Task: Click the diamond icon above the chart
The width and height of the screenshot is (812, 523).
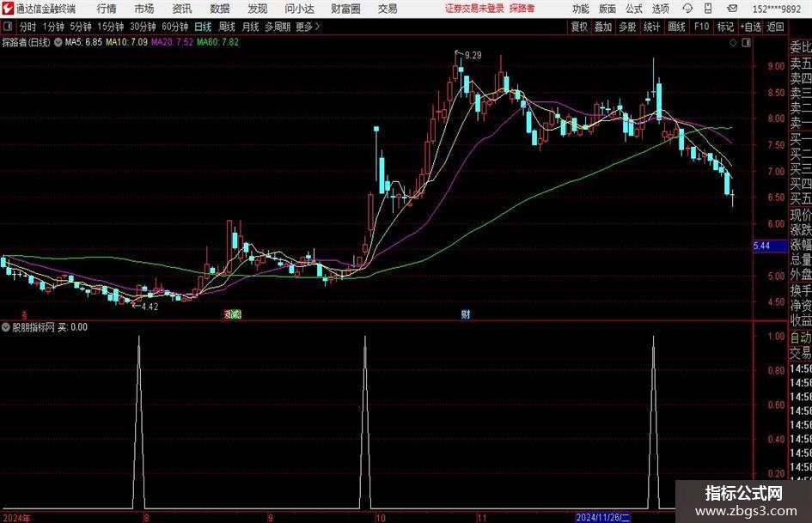Action: click(733, 43)
